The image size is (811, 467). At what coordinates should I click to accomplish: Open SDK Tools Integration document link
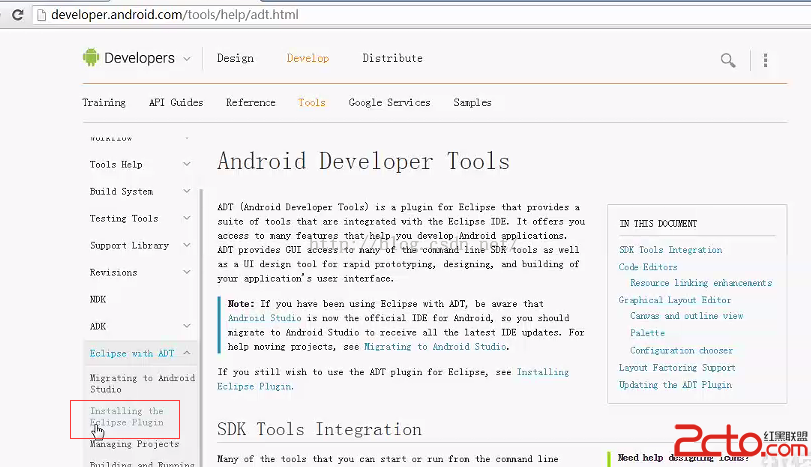click(x=669, y=250)
